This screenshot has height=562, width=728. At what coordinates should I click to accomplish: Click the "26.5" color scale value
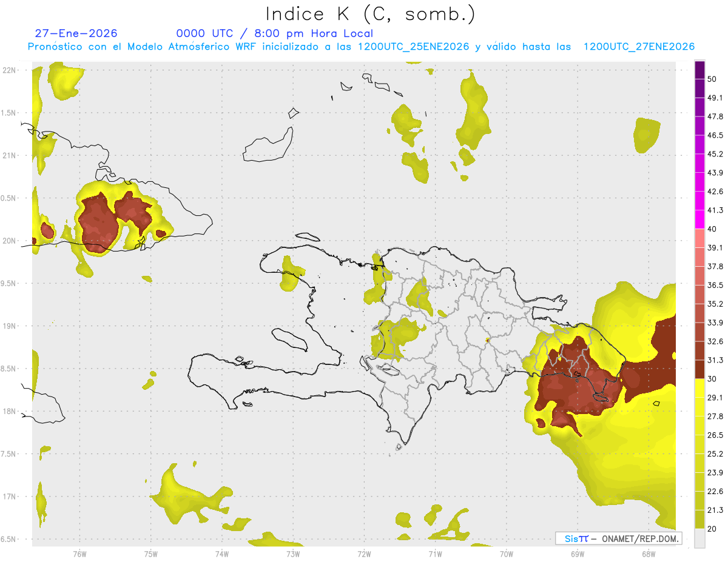pos(715,435)
